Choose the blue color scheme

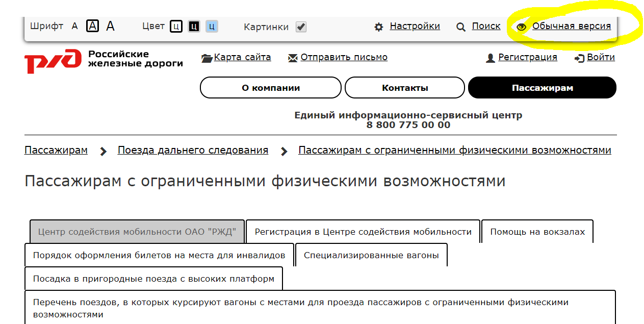(x=212, y=27)
